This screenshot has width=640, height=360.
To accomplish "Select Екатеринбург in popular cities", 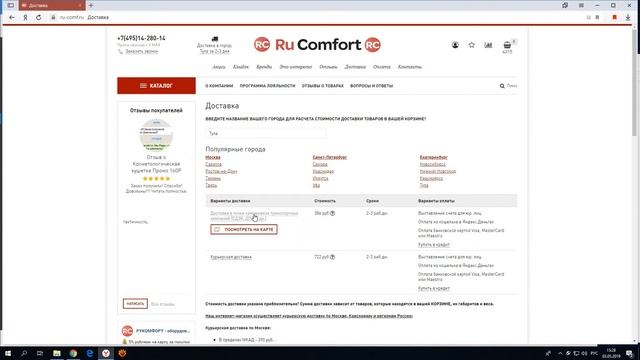I will tap(433, 157).
